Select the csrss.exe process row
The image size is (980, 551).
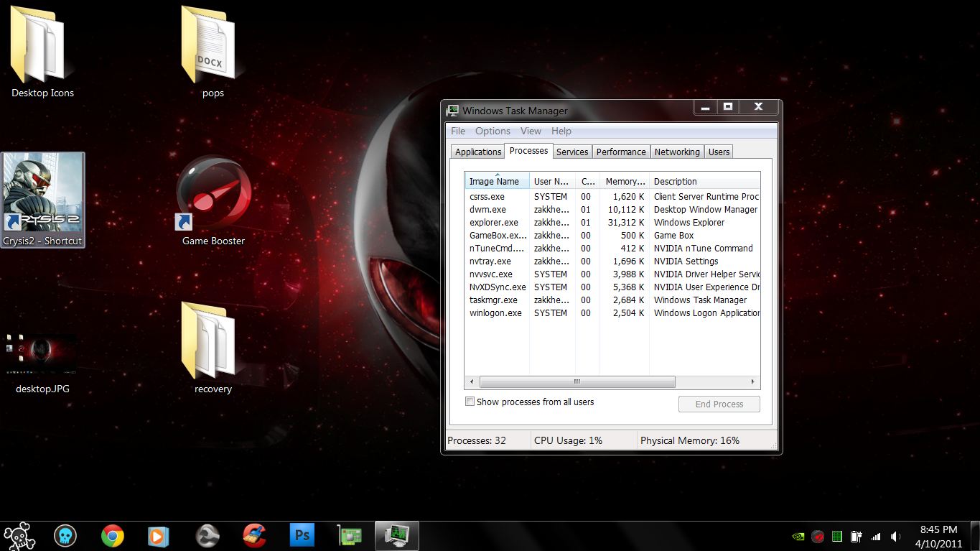612,196
